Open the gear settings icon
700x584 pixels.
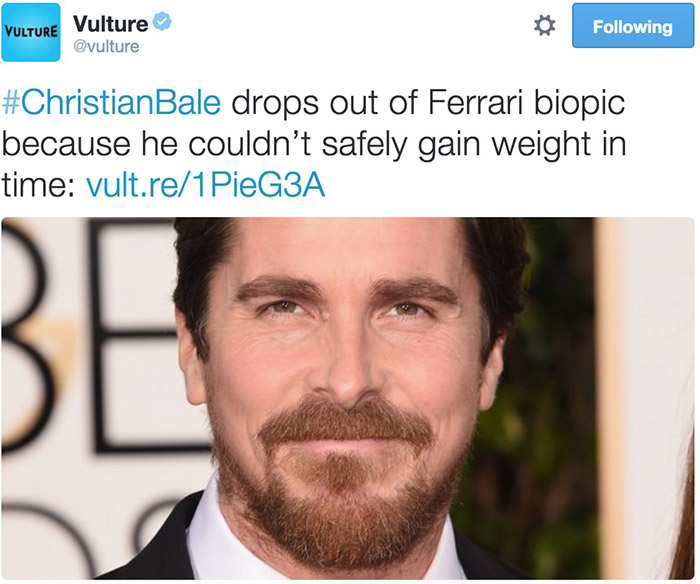(545, 25)
